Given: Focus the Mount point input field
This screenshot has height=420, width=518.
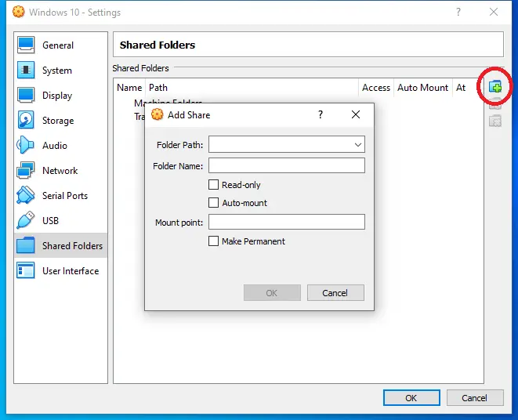Looking at the screenshot, I should 286,222.
